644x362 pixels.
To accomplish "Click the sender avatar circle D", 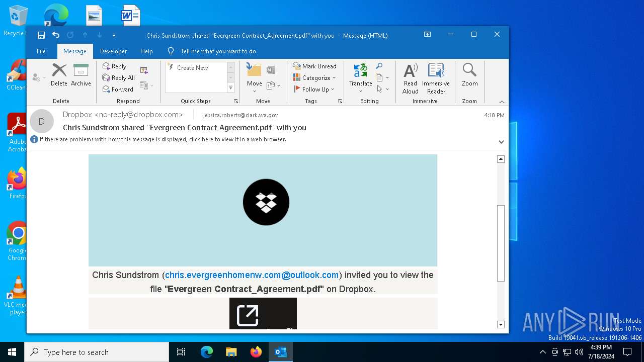I will point(42,121).
